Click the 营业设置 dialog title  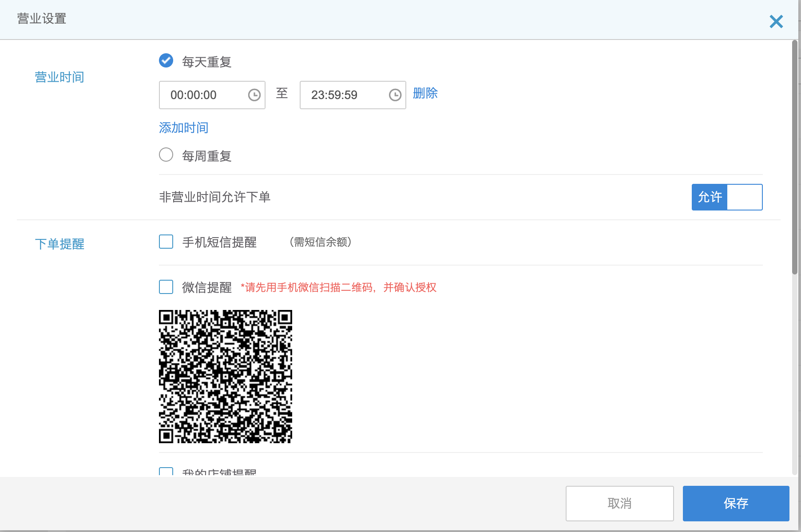[42, 19]
